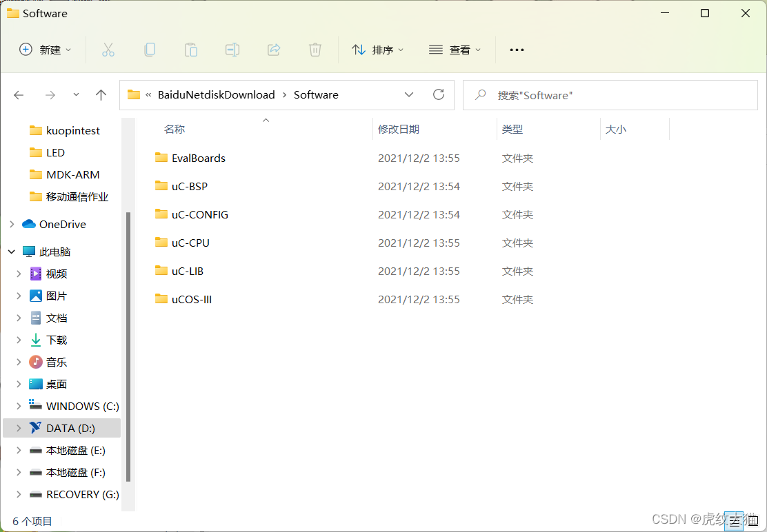Go forward with the right arrow

pos(50,95)
